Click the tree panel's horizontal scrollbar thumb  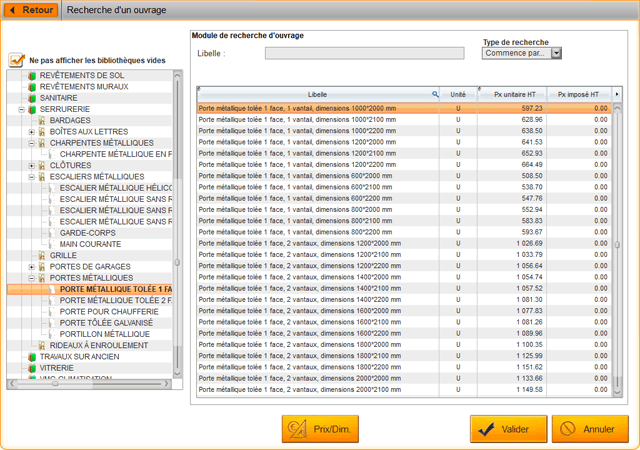pos(55,384)
